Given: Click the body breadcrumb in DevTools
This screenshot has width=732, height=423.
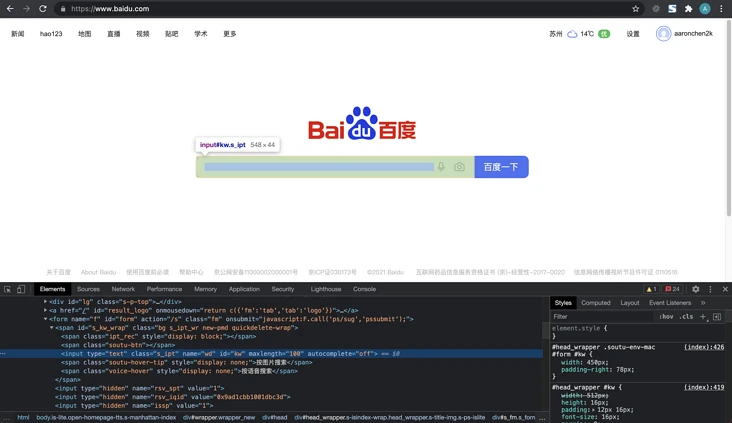Looking at the screenshot, I should click(x=106, y=417).
